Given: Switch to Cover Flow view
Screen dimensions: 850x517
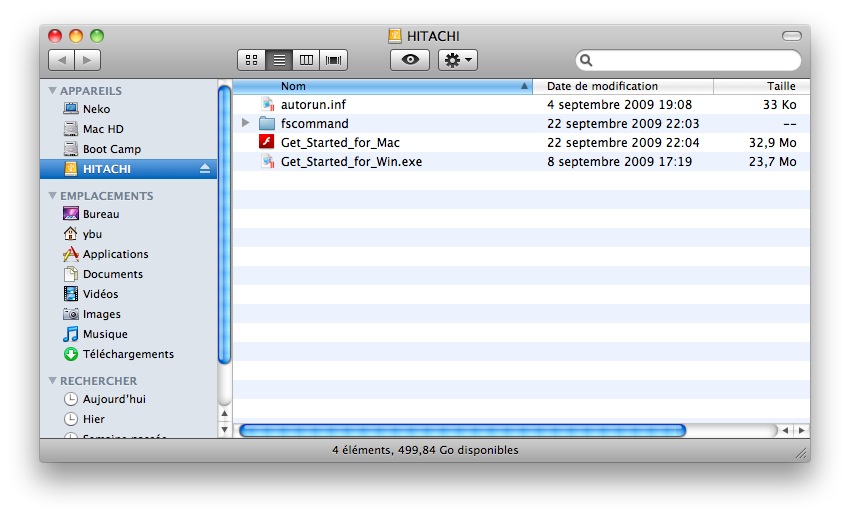Looking at the screenshot, I should pos(333,60).
